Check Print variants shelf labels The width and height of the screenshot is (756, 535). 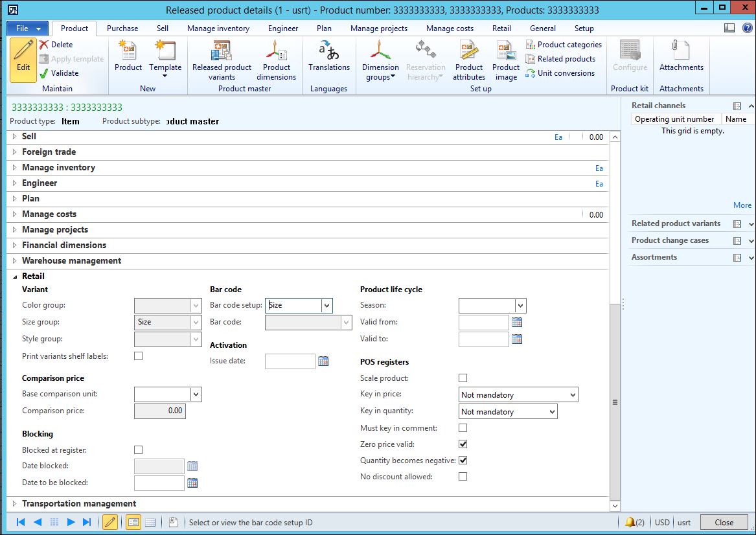coord(138,355)
